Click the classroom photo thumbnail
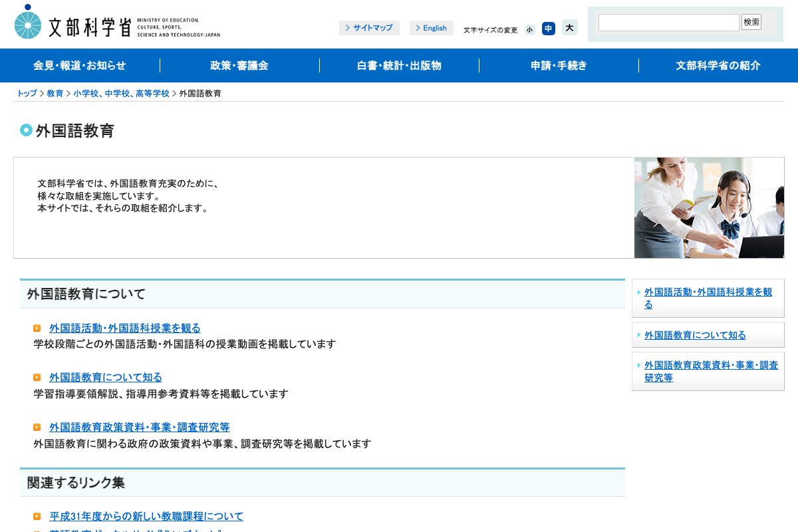This screenshot has width=798, height=532. pyautogui.click(x=708, y=207)
